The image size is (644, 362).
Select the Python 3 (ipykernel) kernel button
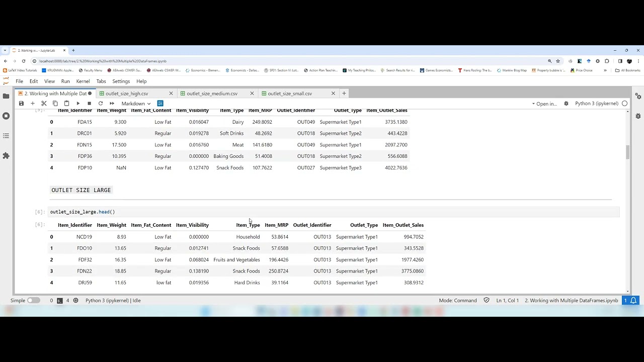(x=597, y=104)
